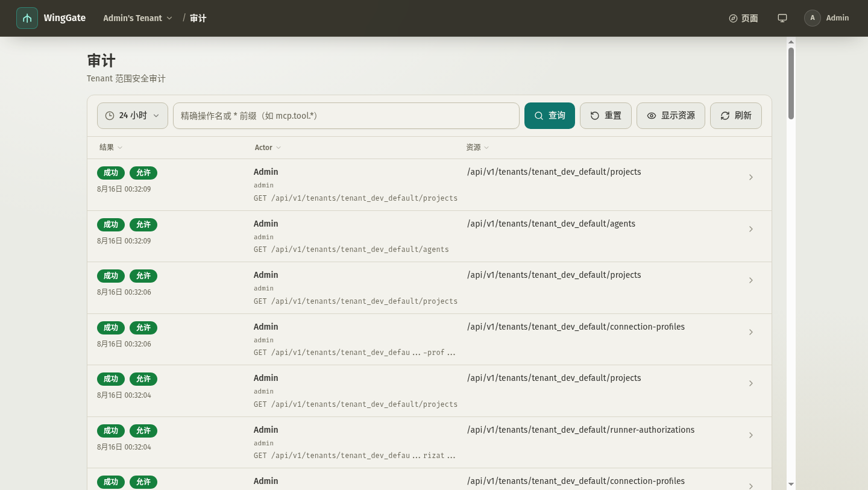This screenshot has width=868, height=490.
Task: Open the 24 小时 time range dropdown
Action: [133, 116]
